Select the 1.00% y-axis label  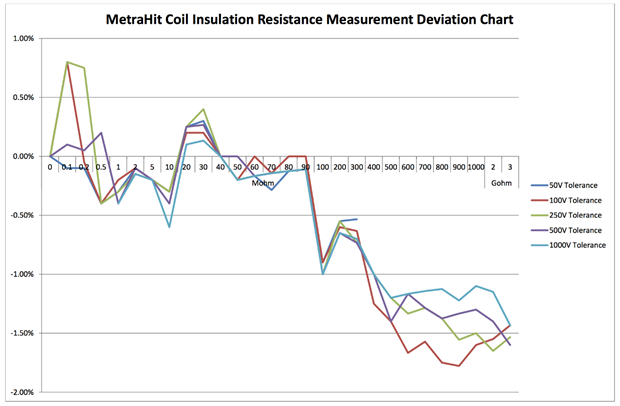pyautogui.click(x=24, y=39)
